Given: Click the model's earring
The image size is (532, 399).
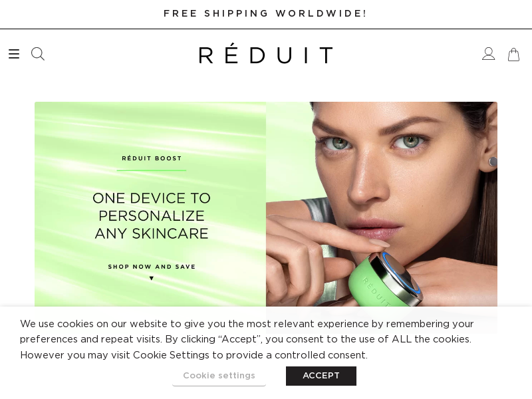Looking at the screenshot, I should (x=493, y=162).
